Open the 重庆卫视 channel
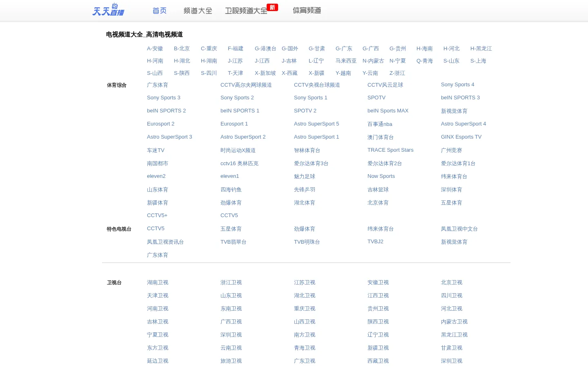This screenshot has width=588, height=368. coord(305,309)
